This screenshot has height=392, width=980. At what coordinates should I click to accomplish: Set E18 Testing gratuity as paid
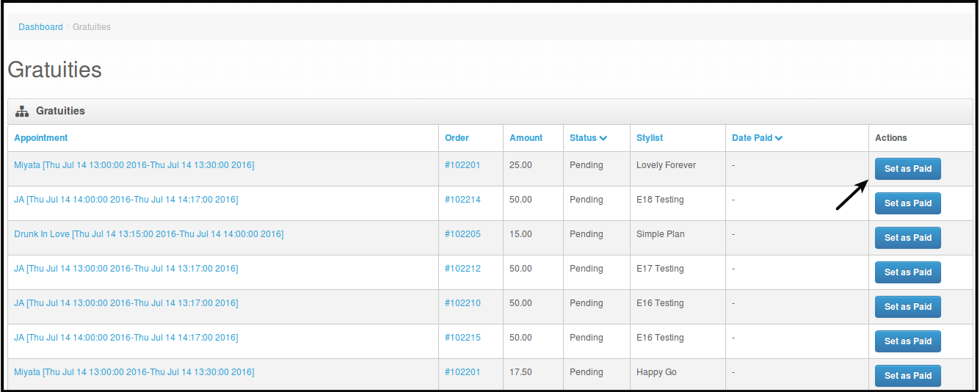click(x=907, y=203)
